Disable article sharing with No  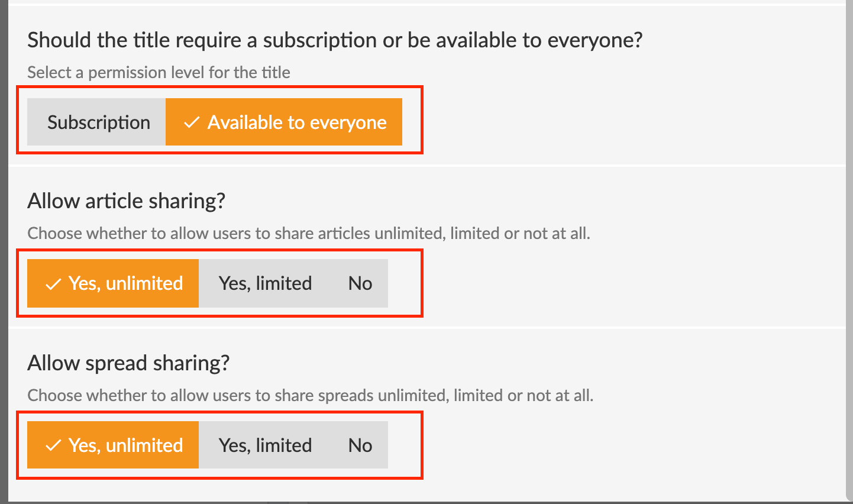point(360,284)
